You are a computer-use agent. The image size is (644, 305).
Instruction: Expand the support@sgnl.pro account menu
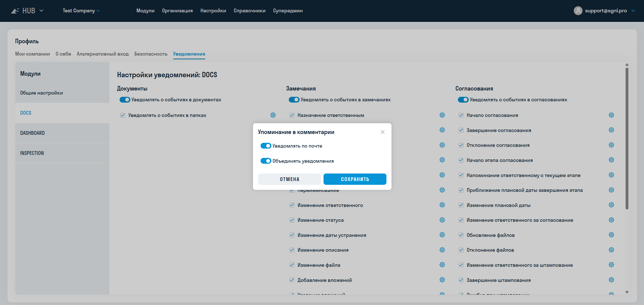pos(633,11)
